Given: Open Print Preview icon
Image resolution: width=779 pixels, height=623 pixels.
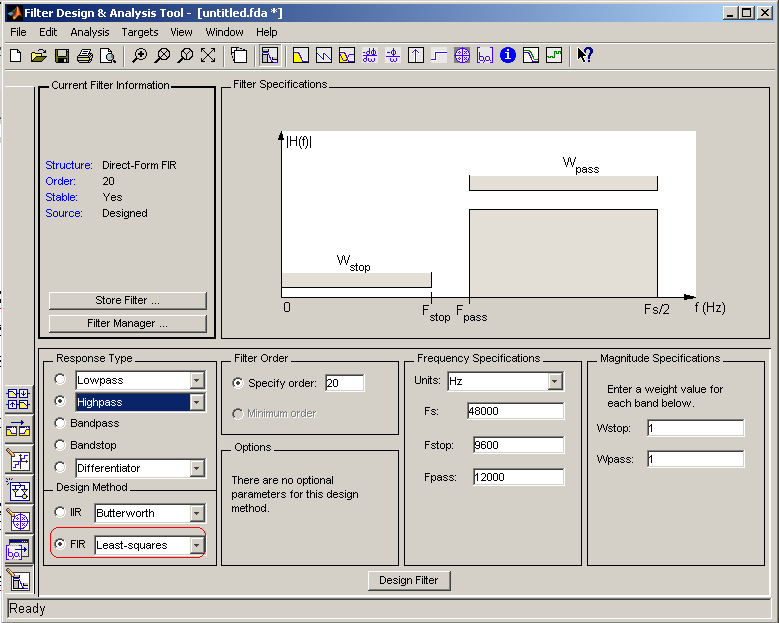Looking at the screenshot, I should pyautogui.click(x=107, y=56).
